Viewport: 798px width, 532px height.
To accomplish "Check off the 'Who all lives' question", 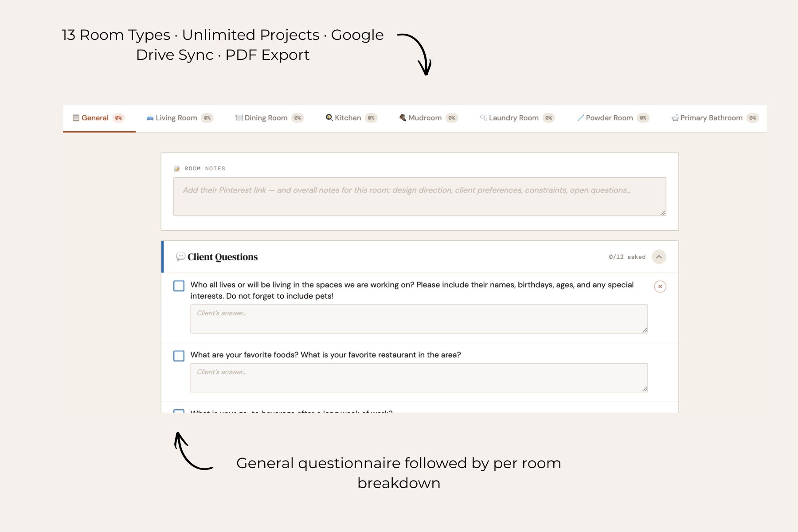I will click(179, 286).
